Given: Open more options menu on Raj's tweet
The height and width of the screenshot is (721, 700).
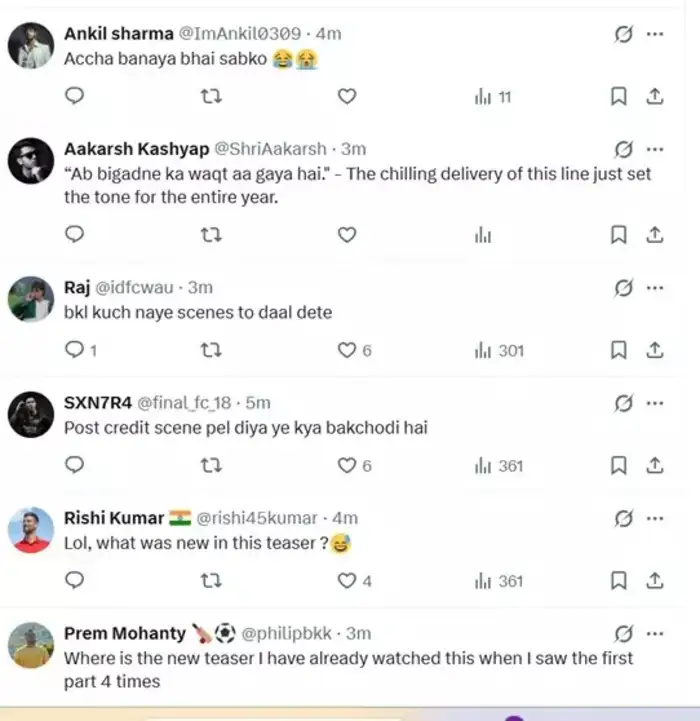Looking at the screenshot, I should pos(655,288).
